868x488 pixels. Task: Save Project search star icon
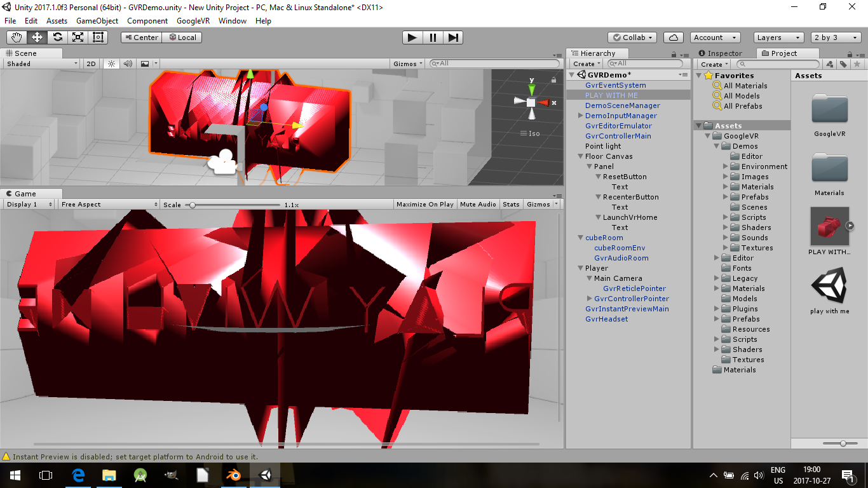(857, 64)
